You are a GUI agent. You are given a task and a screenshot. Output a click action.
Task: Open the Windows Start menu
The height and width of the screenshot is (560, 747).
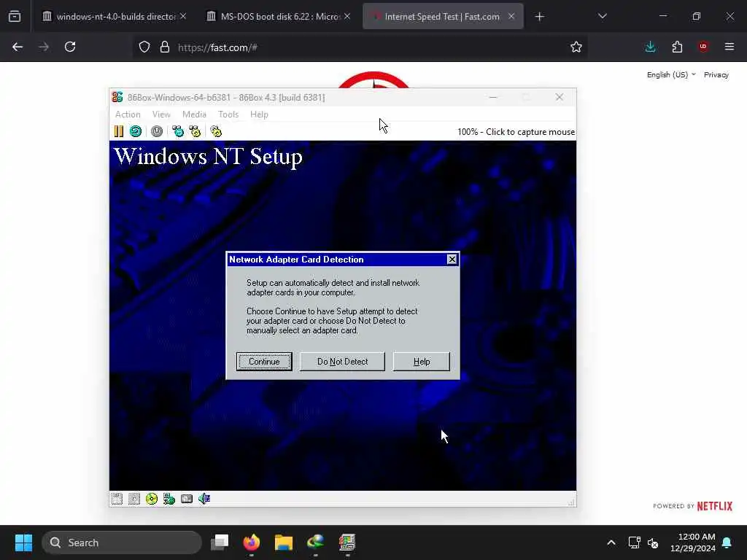tap(23, 542)
